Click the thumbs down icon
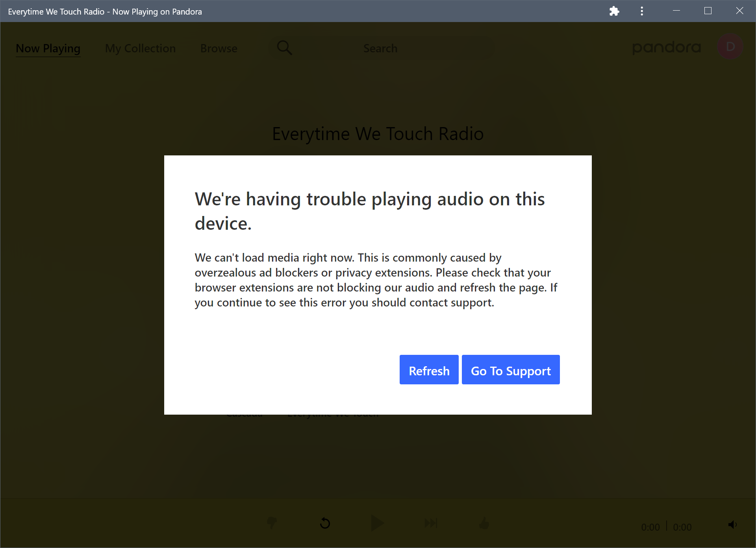Screen dimensions: 756x548 [272, 523]
